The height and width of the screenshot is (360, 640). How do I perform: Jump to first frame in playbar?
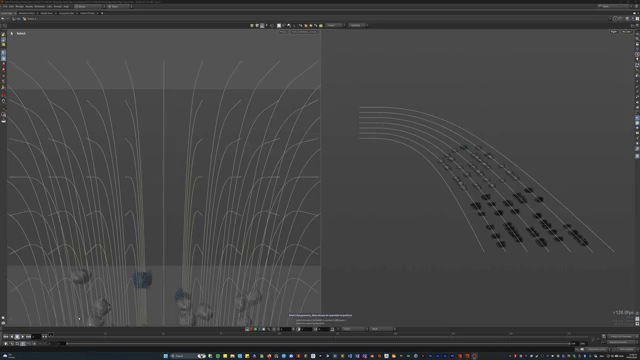[6, 337]
